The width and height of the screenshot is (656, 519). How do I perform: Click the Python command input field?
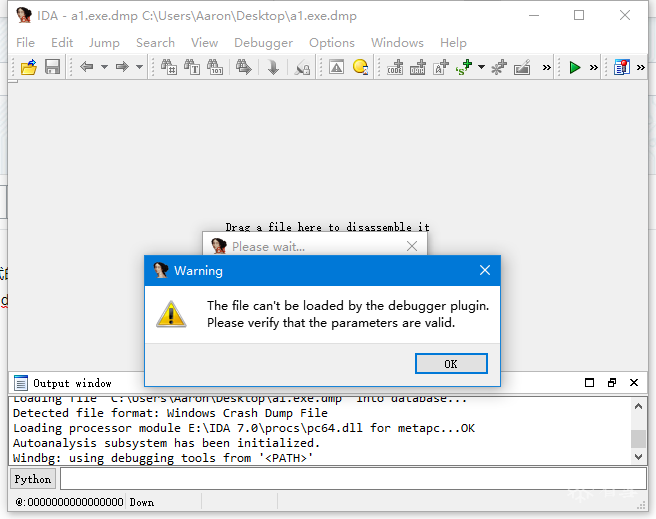pos(354,478)
